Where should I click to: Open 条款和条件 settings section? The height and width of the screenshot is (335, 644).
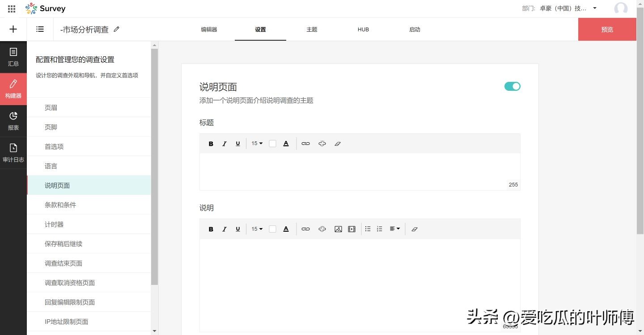click(x=60, y=204)
